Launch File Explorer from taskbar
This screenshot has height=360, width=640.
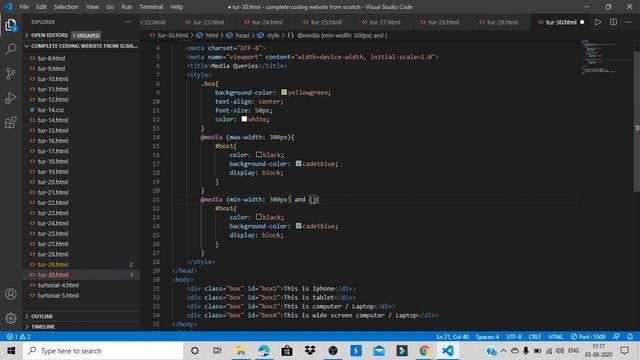click(241, 351)
